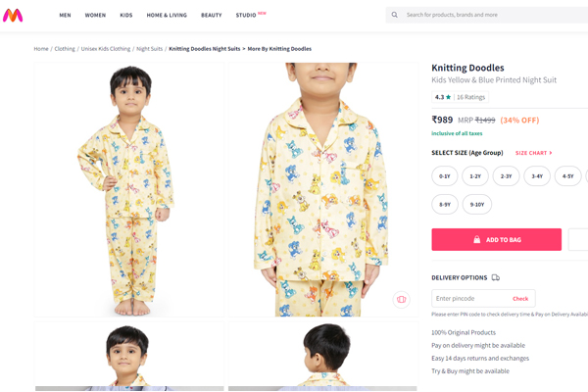Click Add to Bag button
The image size is (588, 392).
click(496, 239)
